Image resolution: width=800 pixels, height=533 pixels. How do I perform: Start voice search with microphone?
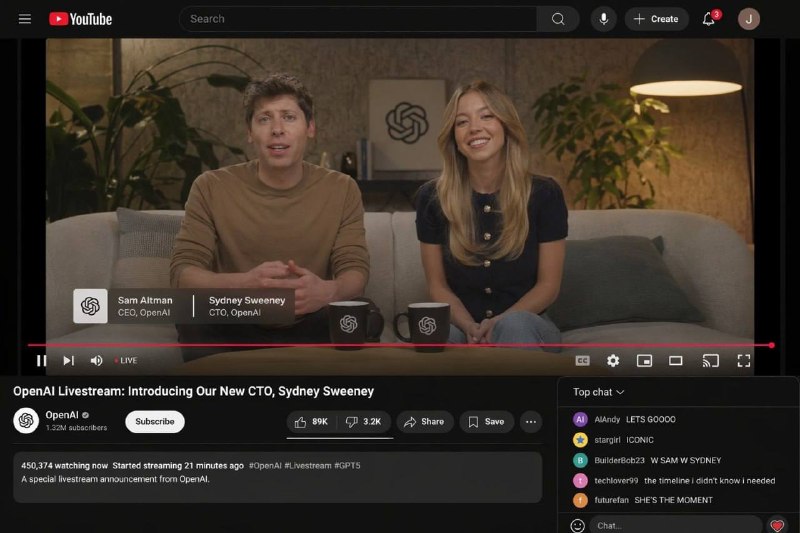[604, 19]
